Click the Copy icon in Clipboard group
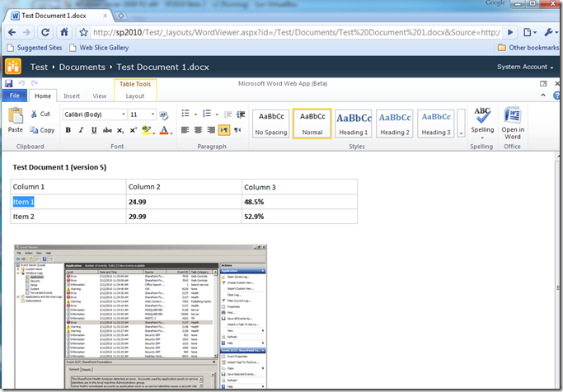Screen dimensions: 563x392 click(34, 130)
